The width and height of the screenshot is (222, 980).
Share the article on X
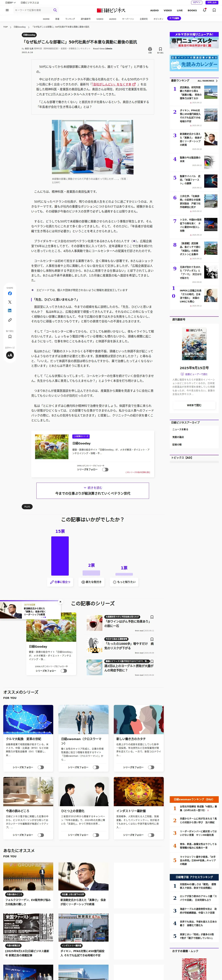coord(10,302)
